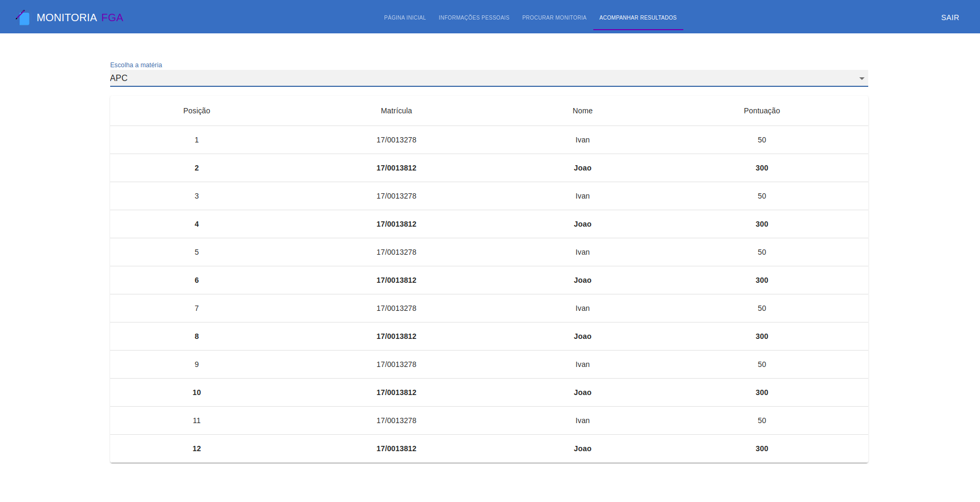Click the dropdown arrow for matéria selection
The height and width of the screenshot is (502, 980).
[x=862, y=78]
